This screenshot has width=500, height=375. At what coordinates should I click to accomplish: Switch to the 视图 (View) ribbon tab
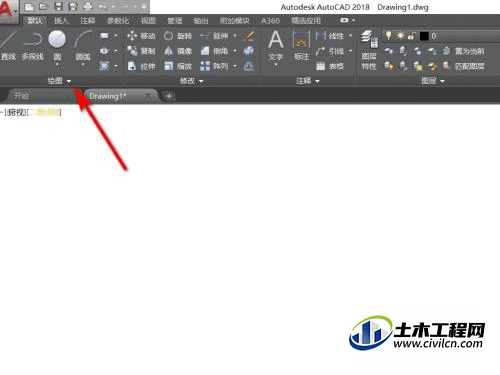(148, 21)
